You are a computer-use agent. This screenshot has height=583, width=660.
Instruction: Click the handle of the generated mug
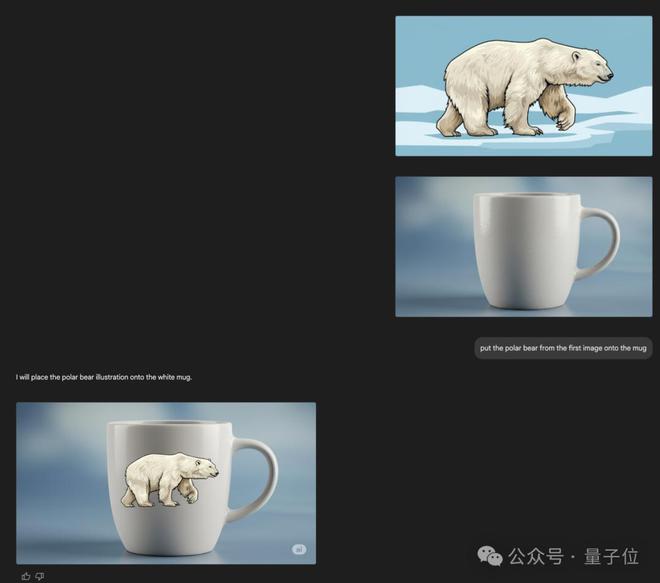tap(254, 480)
